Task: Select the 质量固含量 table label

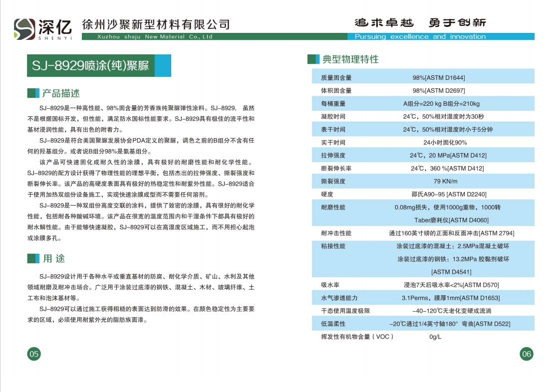Action: pyautogui.click(x=336, y=78)
